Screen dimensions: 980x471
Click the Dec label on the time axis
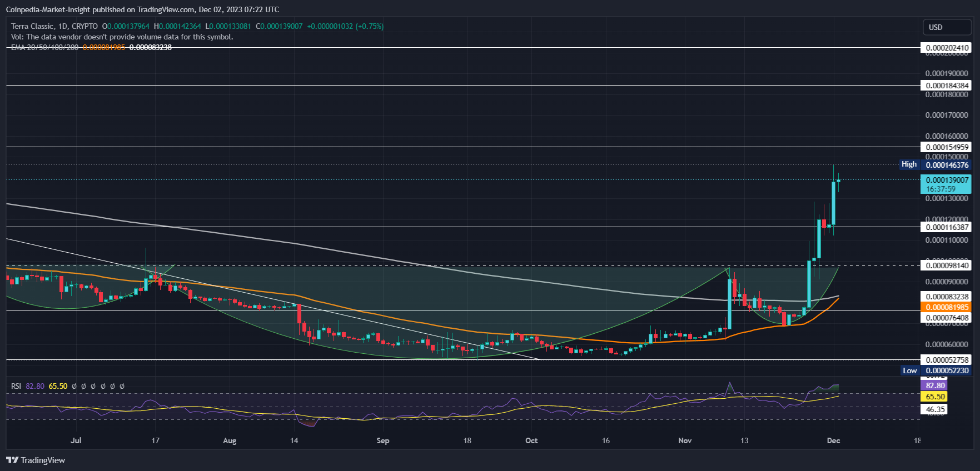pyautogui.click(x=833, y=440)
